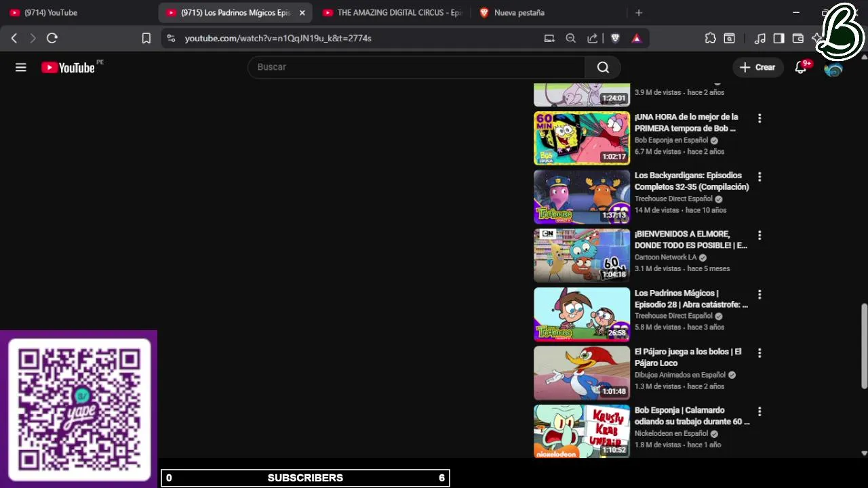Open the tab search icon in the toolbar
The image size is (868, 488).
730,39
